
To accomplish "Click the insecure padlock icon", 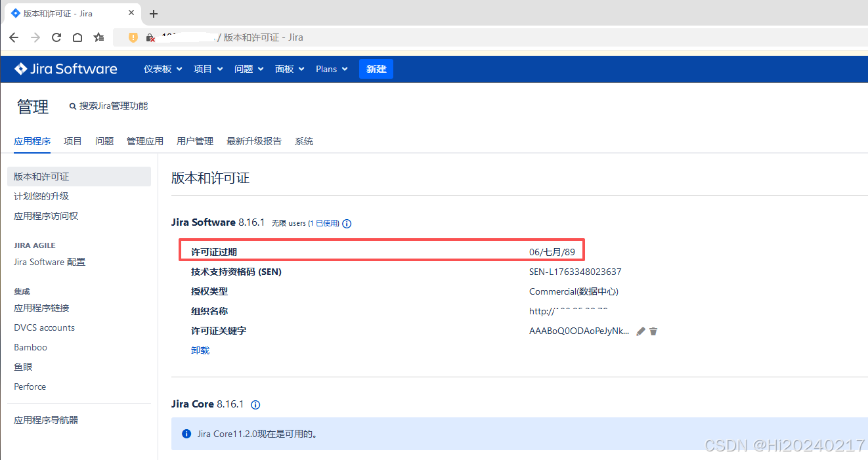I will (x=150, y=37).
